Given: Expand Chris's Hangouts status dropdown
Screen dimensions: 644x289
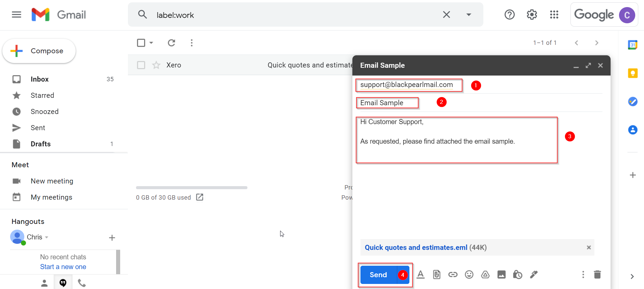Looking at the screenshot, I should tap(47, 237).
